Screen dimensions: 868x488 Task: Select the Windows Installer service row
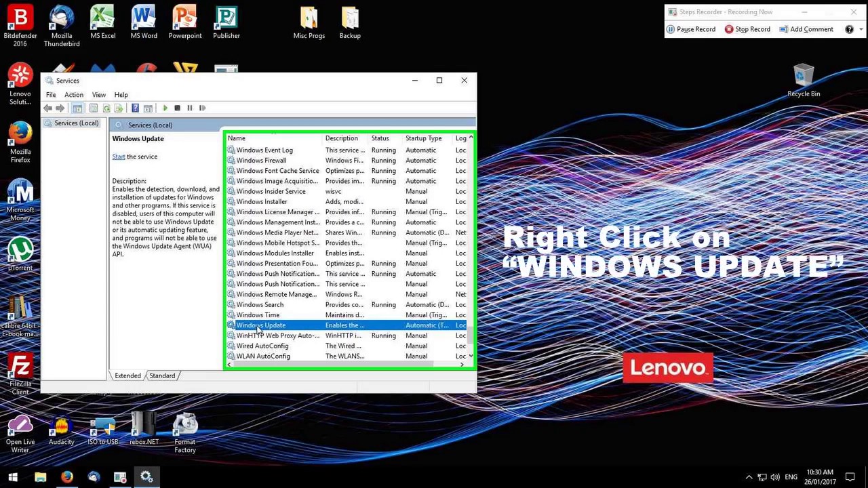(x=346, y=202)
